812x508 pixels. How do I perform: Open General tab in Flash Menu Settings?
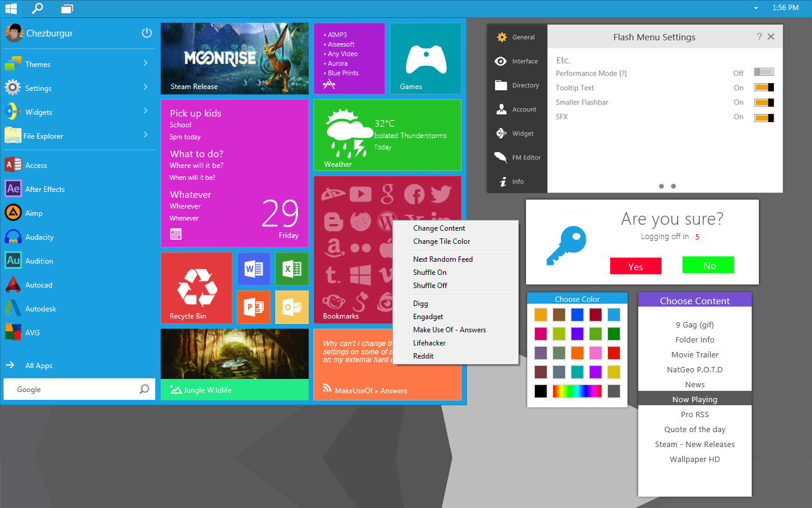point(517,37)
